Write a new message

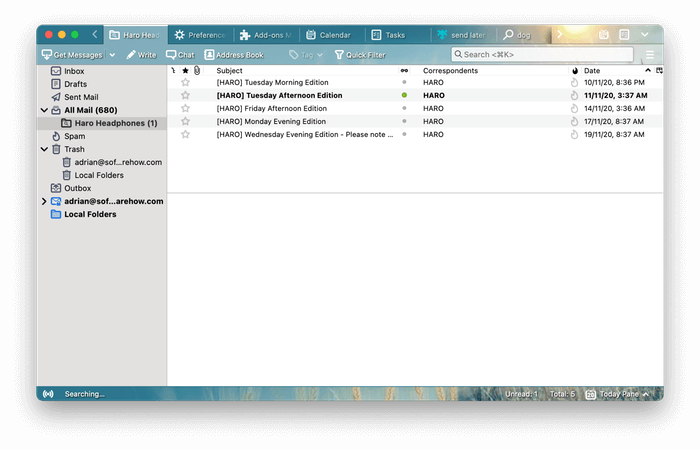pos(141,55)
